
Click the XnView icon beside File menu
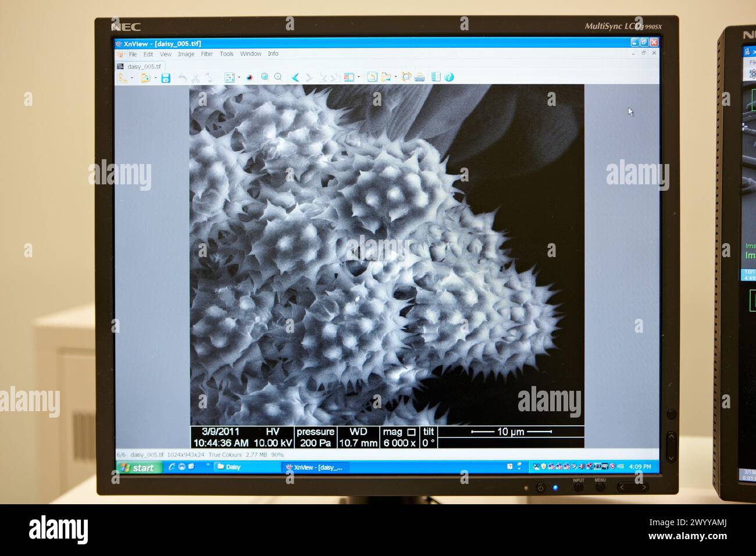[121, 54]
